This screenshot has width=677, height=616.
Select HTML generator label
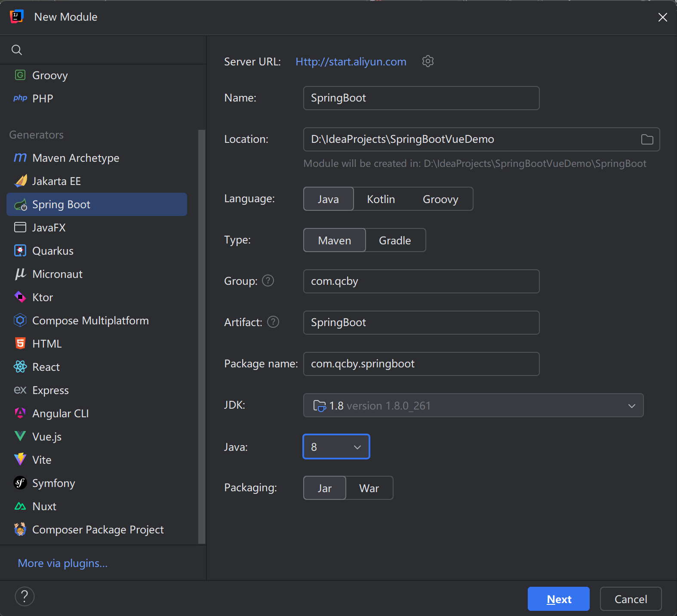pyautogui.click(x=47, y=344)
